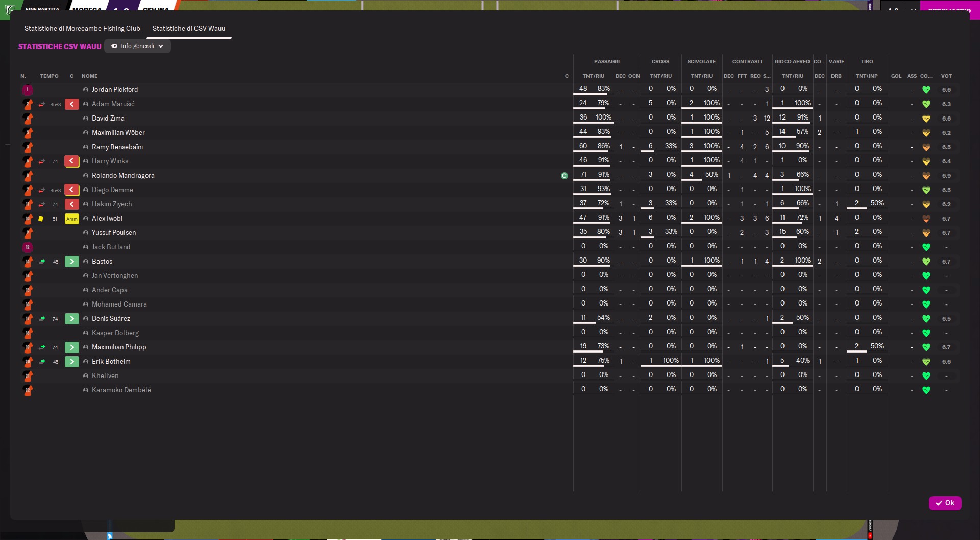Switch to Statistiche di Morecambe Fishing Club tab
The image size is (980, 540).
coord(82,29)
